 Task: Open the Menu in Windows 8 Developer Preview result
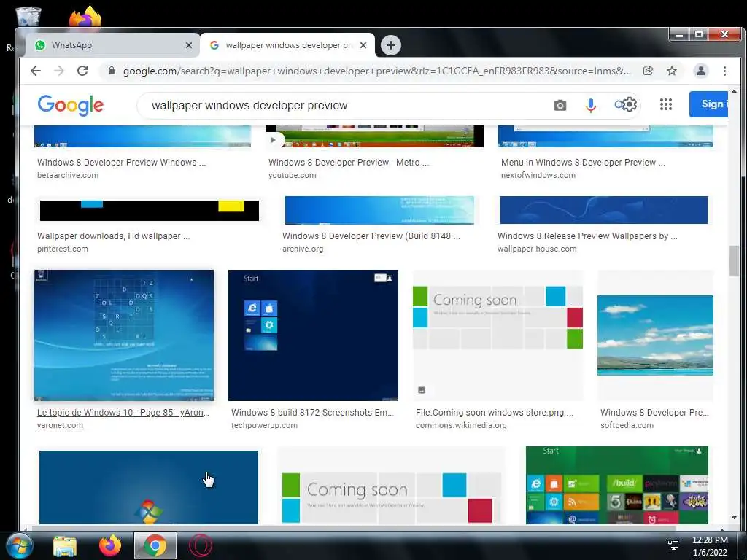pos(583,163)
